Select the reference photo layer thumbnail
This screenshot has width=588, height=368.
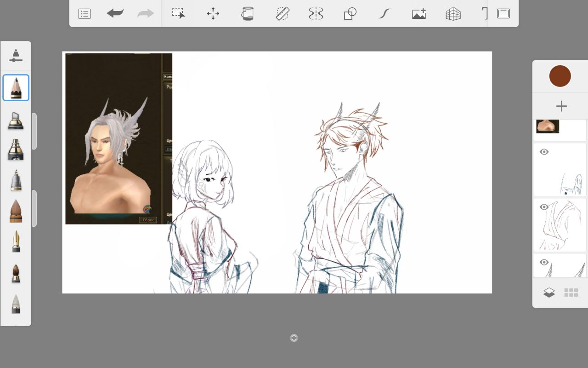(548, 126)
